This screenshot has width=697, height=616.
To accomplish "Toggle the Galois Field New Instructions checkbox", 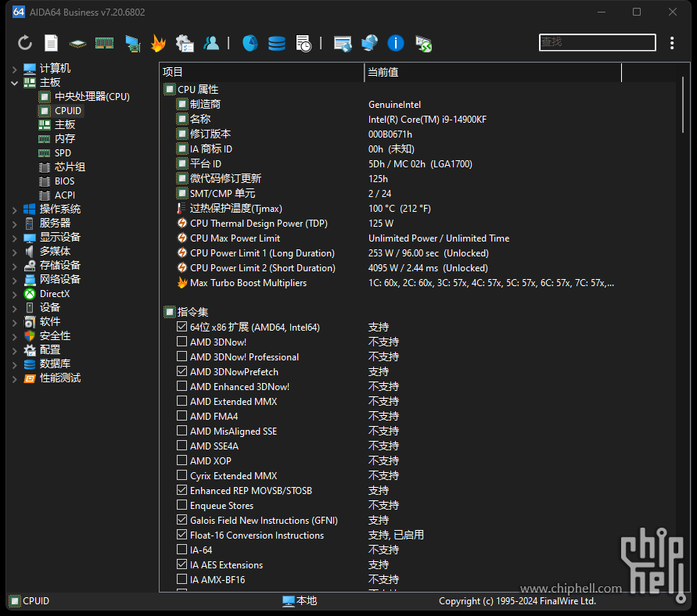I will point(181,520).
